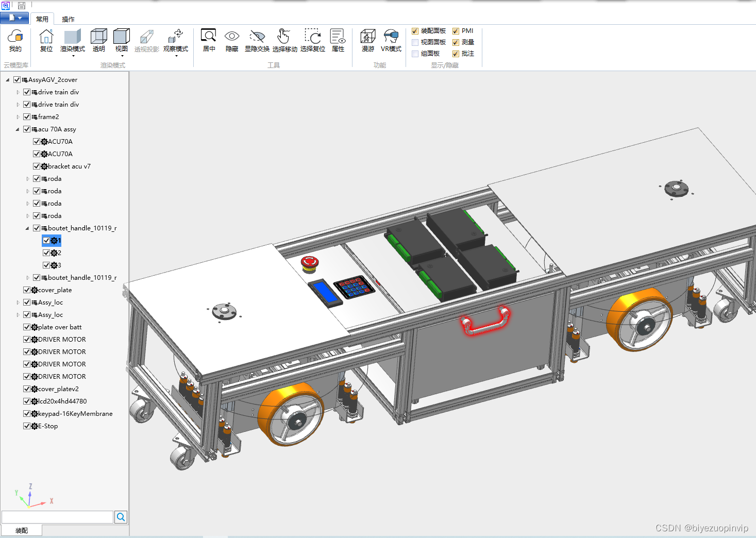Switch to the 常用 ribbon tab
756x538 pixels.
click(x=42, y=19)
